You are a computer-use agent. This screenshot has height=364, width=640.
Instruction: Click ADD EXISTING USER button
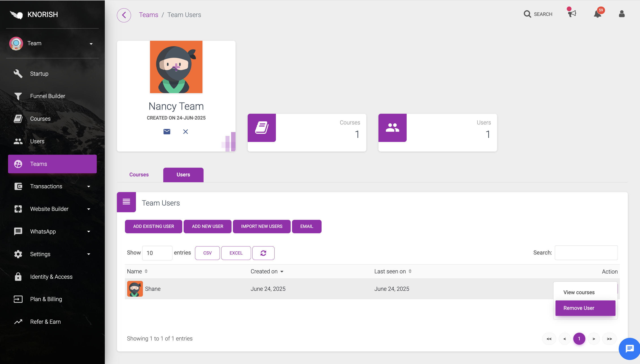point(153,227)
